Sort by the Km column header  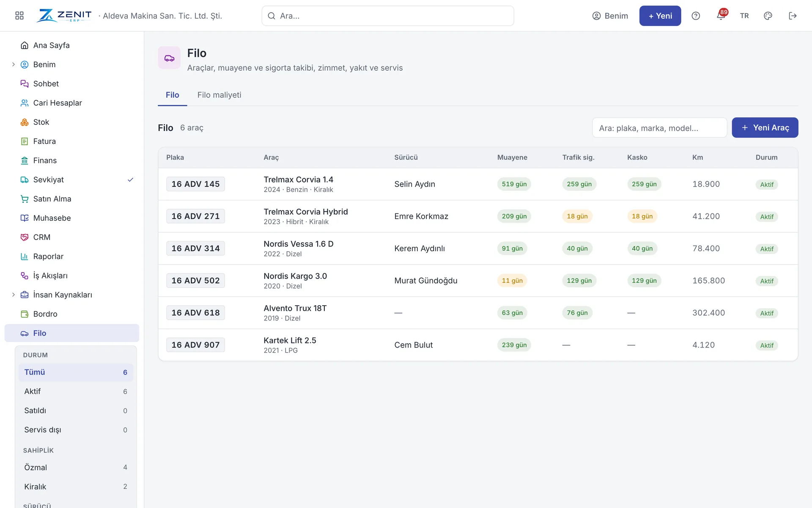pos(697,157)
